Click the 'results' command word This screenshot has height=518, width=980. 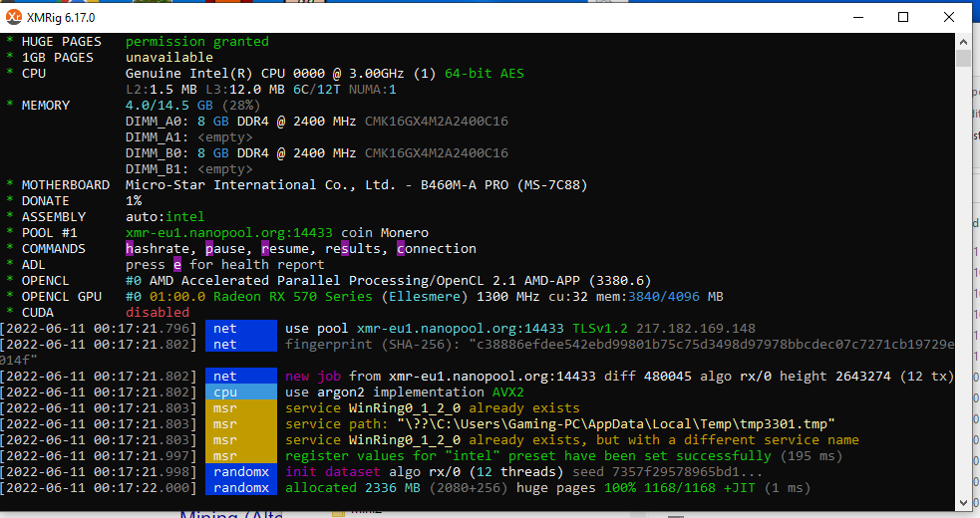pyautogui.click(x=353, y=249)
